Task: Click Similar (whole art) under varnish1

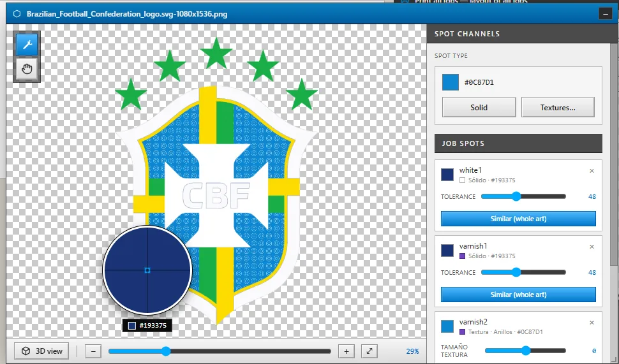Action: pos(518,295)
